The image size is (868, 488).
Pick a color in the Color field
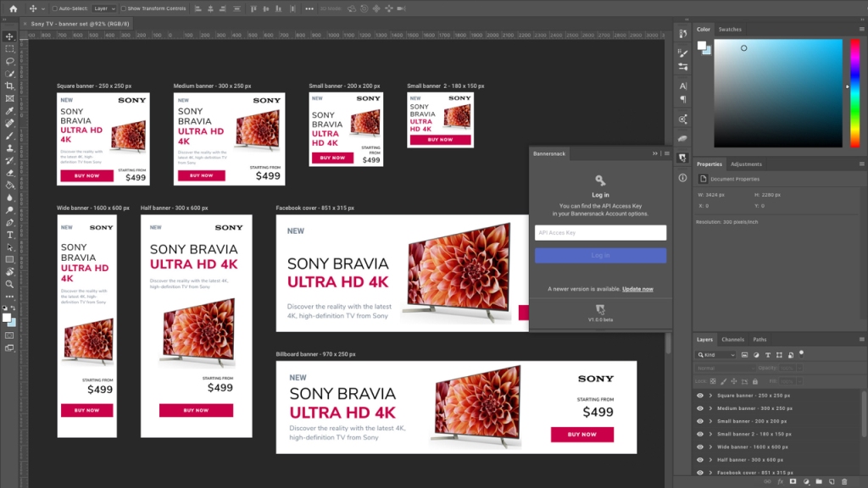(x=778, y=93)
